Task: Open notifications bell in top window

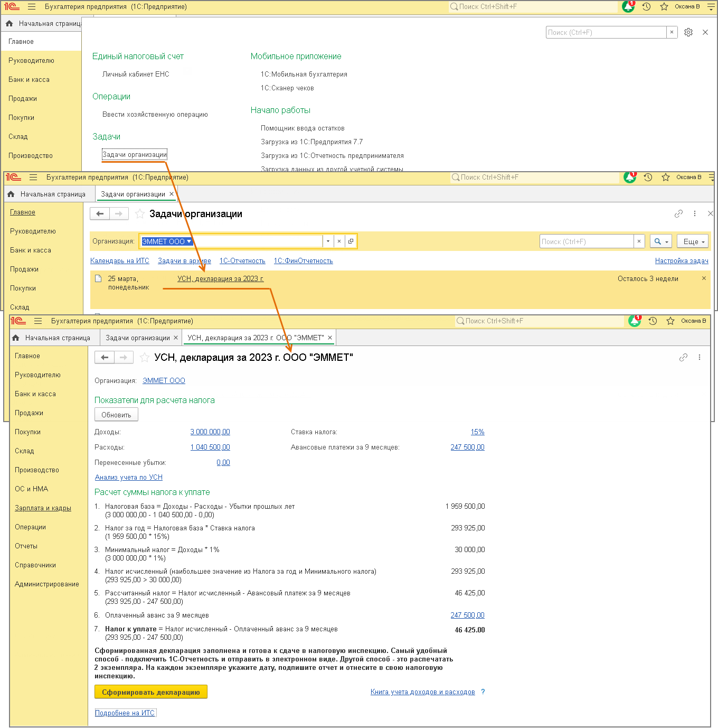Action: click(628, 7)
